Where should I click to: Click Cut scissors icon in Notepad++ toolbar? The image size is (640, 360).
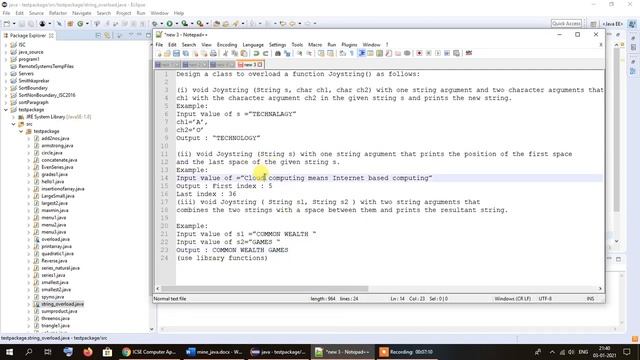pos(225,53)
